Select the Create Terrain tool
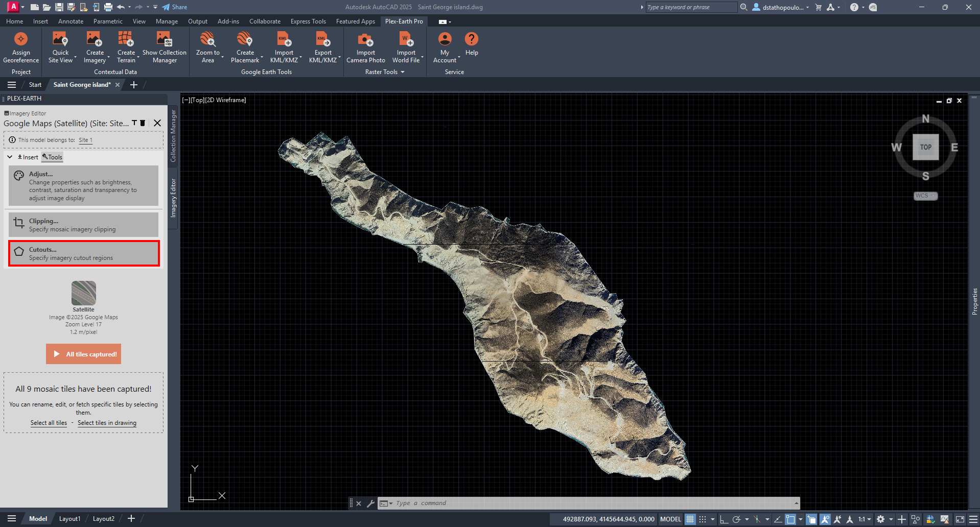The width and height of the screenshot is (980, 527). click(126, 47)
